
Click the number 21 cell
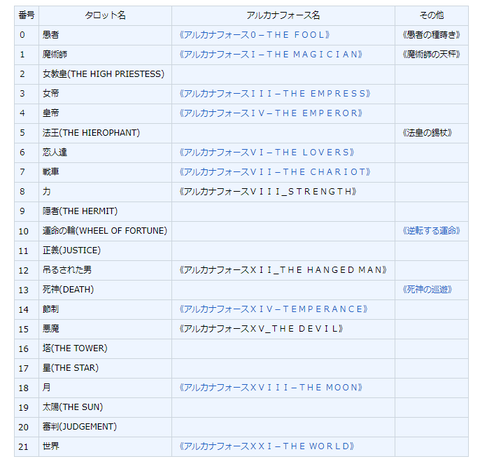point(26,447)
